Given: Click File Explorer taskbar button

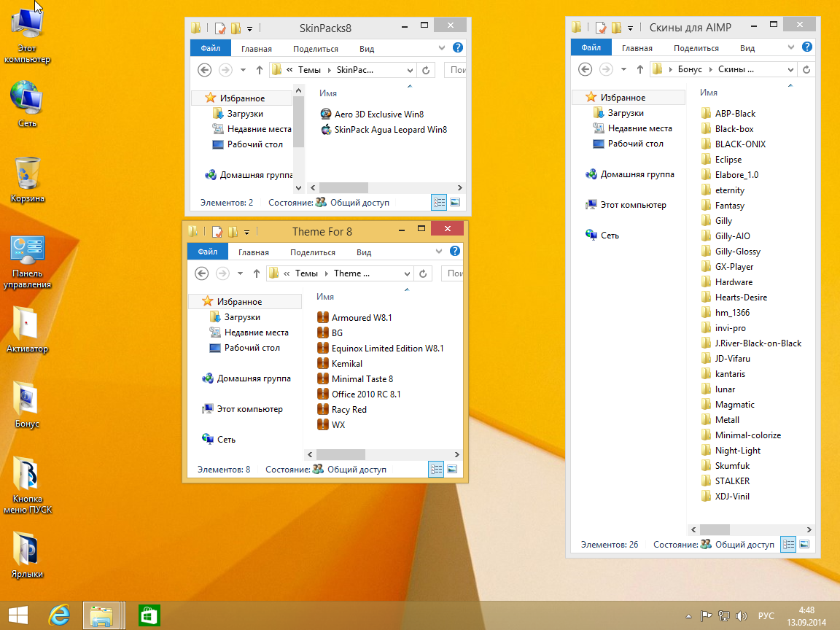Looking at the screenshot, I should pos(102,615).
